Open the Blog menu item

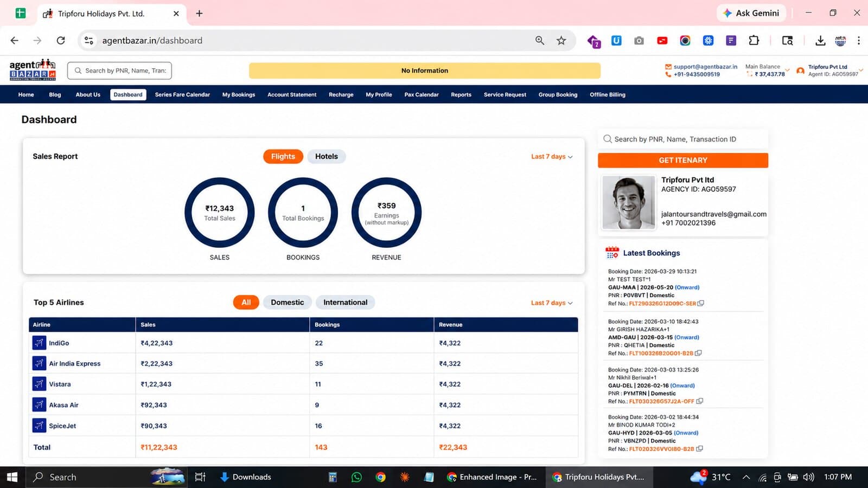coord(55,95)
